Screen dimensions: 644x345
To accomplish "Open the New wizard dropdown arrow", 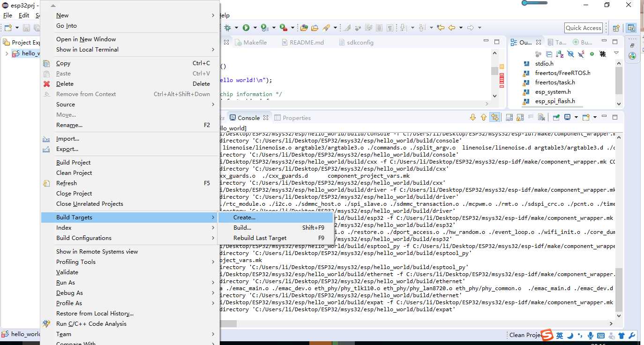I will click(17, 28).
